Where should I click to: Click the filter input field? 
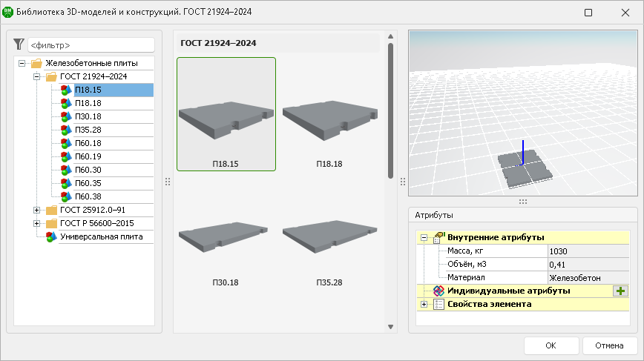tap(89, 45)
